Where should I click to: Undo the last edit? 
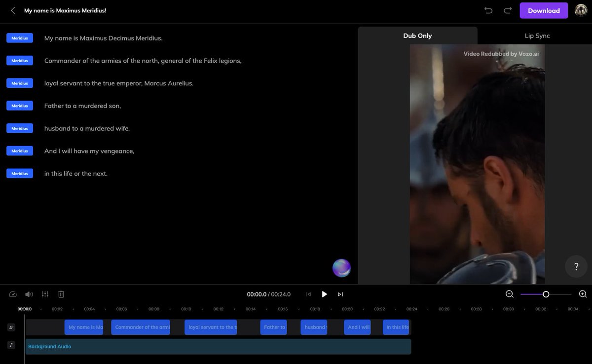(x=488, y=10)
